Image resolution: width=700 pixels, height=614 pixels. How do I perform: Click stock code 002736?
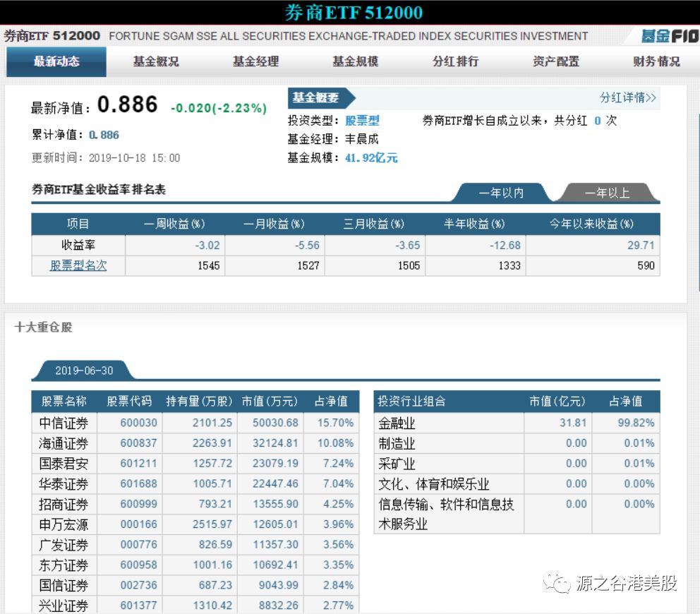coord(138,586)
